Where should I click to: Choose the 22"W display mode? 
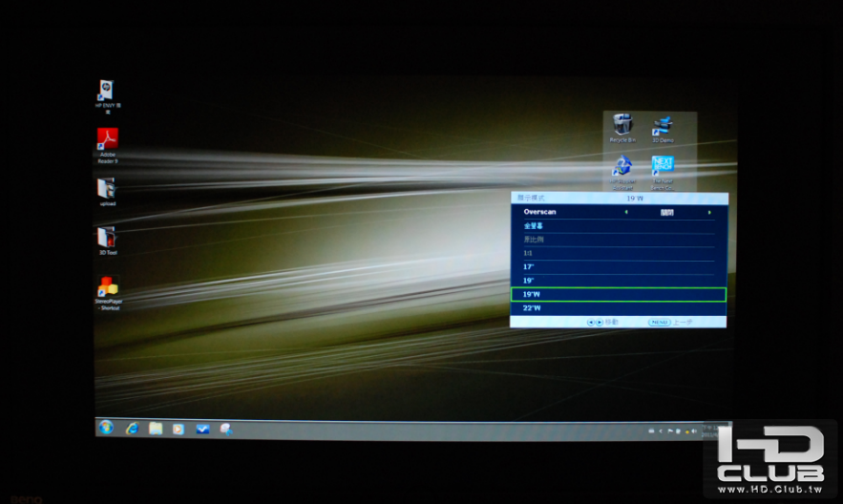click(x=619, y=308)
